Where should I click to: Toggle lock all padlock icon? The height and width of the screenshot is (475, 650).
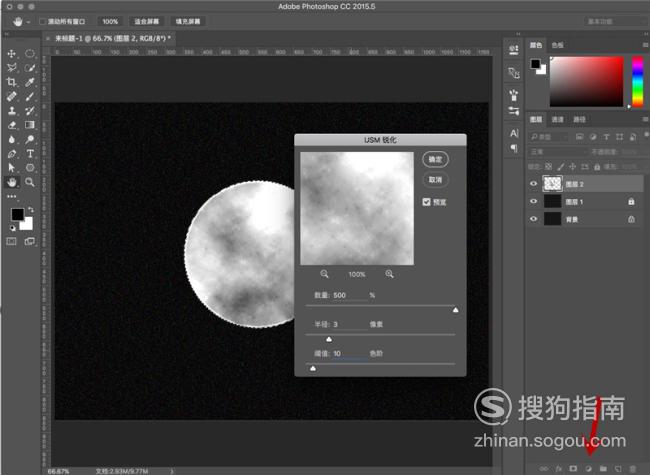click(x=597, y=167)
